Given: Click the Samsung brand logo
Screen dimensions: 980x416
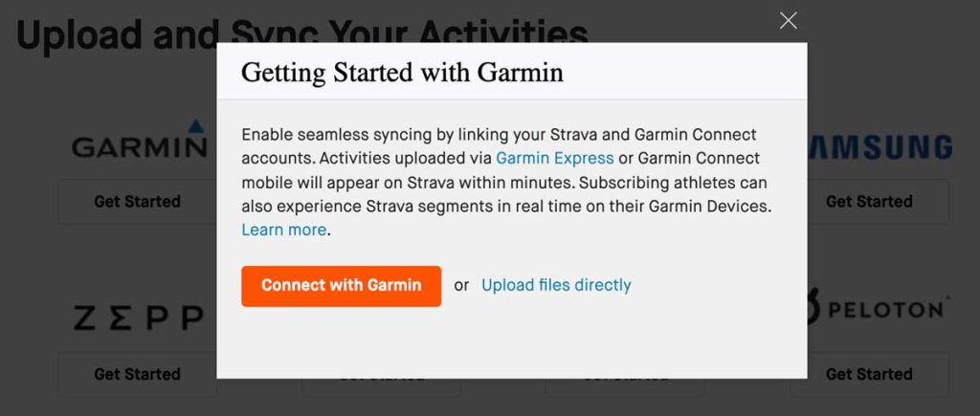Looking at the screenshot, I should 880,146.
